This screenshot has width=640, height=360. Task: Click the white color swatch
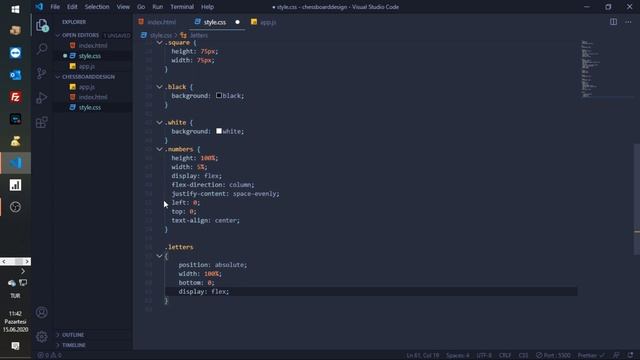(219, 131)
